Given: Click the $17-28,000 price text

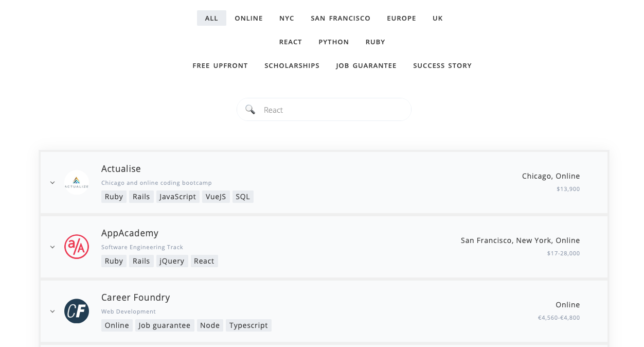Looking at the screenshot, I should click(x=563, y=253).
